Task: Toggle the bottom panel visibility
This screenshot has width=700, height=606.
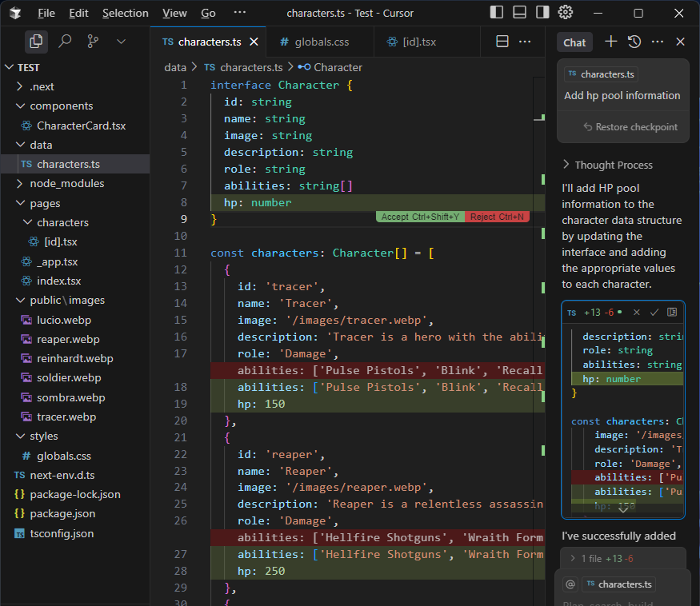Action: point(520,13)
